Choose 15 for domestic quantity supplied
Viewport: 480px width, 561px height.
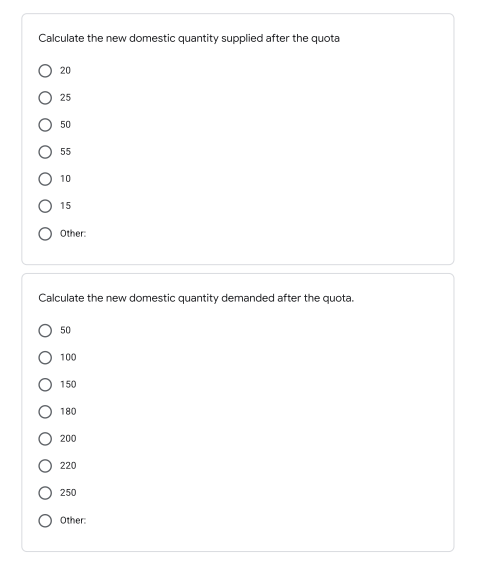point(45,206)
